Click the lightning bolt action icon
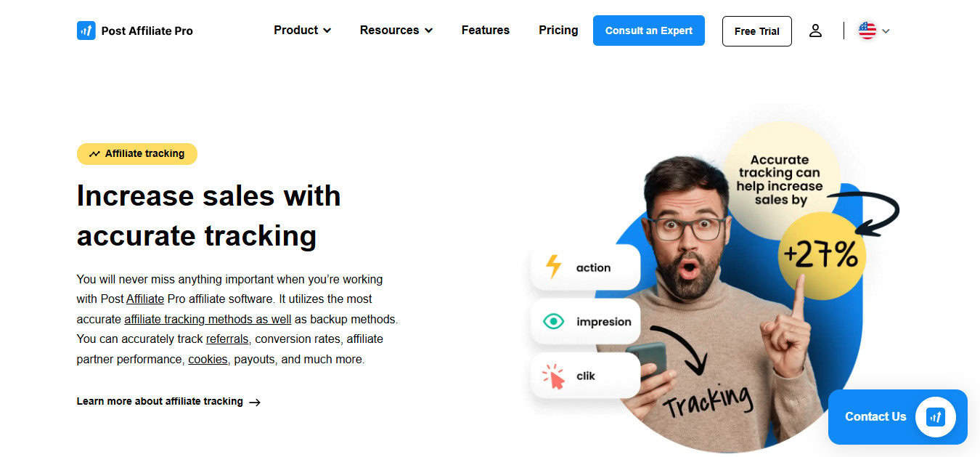 553,267
